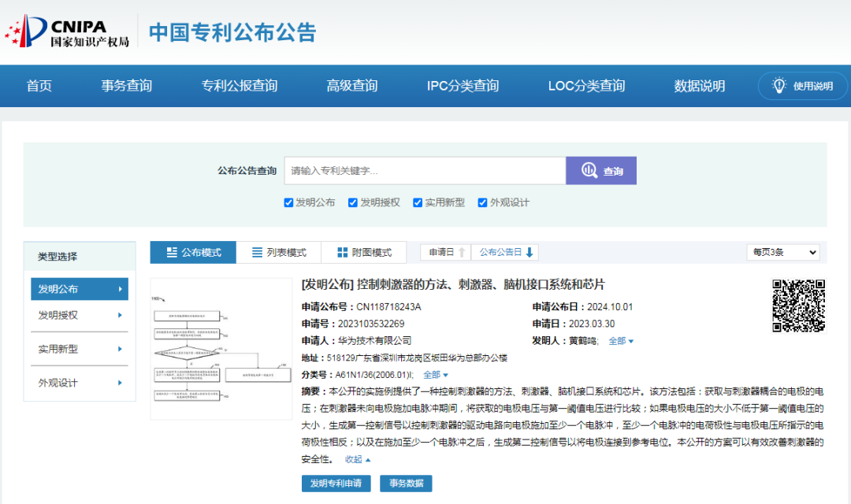This screenshot has width=851, height=504.
Task: Expand 全部 inventors list next to 黄鹤鸣
Action: point(621,341)
